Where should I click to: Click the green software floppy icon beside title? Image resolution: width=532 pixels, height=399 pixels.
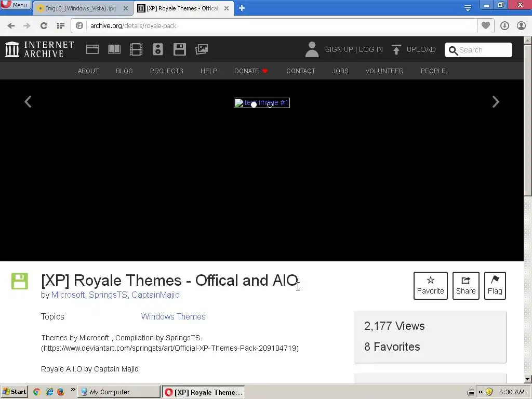click(20, 281)
